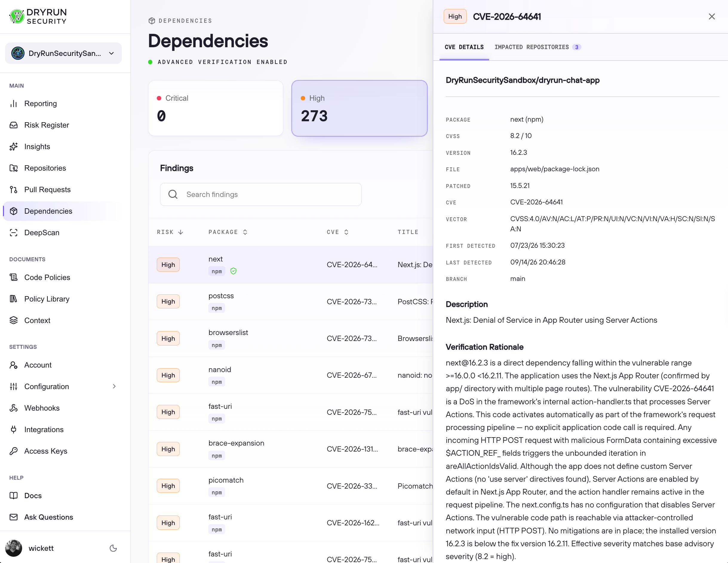Image resolution: width=728 pixels, height=563 pixels.
Task: Sort findings by the Risk column
Action: point(170,232)
